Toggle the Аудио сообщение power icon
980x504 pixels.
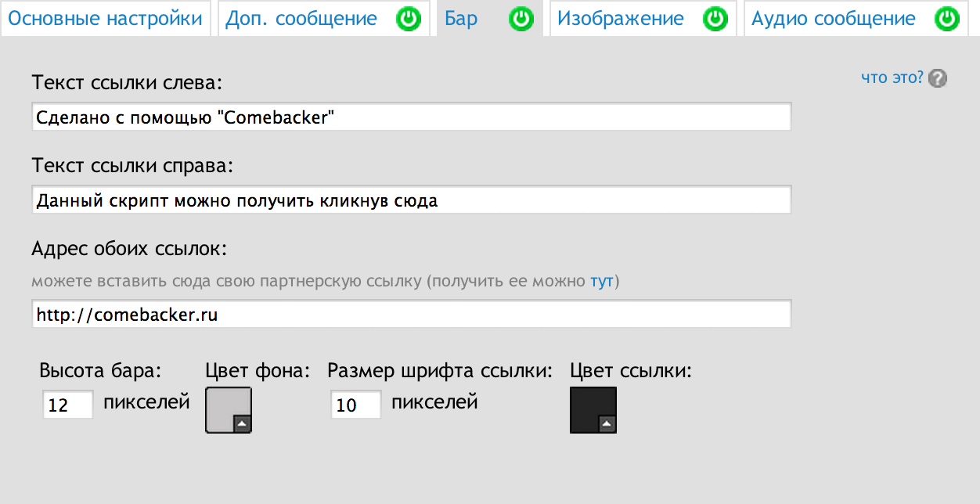point(947,19)
